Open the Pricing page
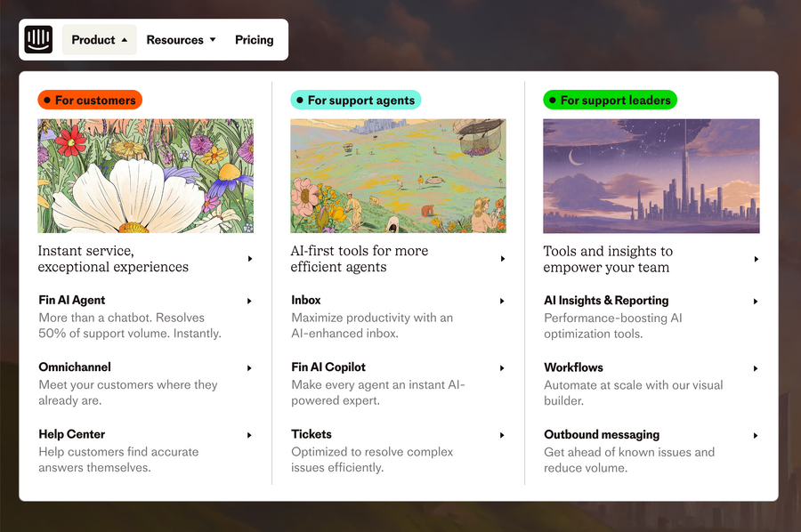This screenshot has height=532, width=801. (254, 39)
